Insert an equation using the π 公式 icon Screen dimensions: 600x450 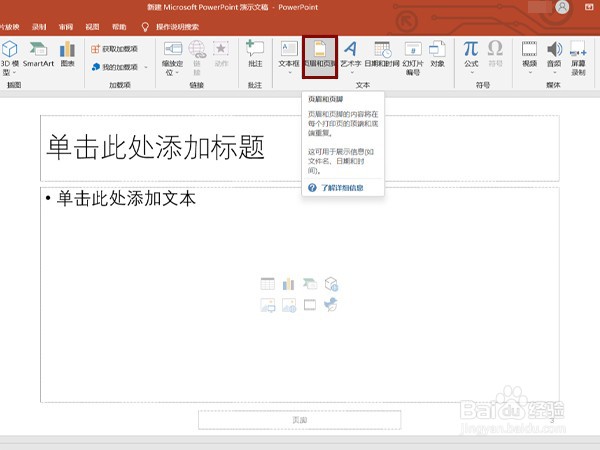click(471, 49)
